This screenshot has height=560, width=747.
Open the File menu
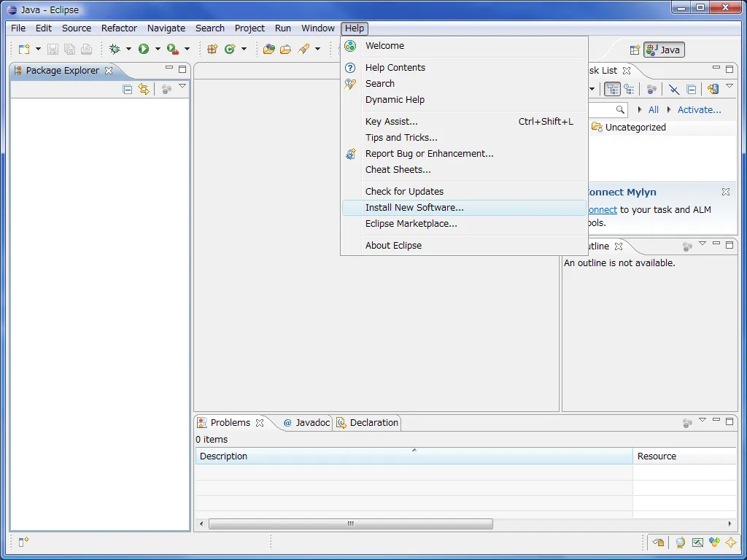coord(18,28)
